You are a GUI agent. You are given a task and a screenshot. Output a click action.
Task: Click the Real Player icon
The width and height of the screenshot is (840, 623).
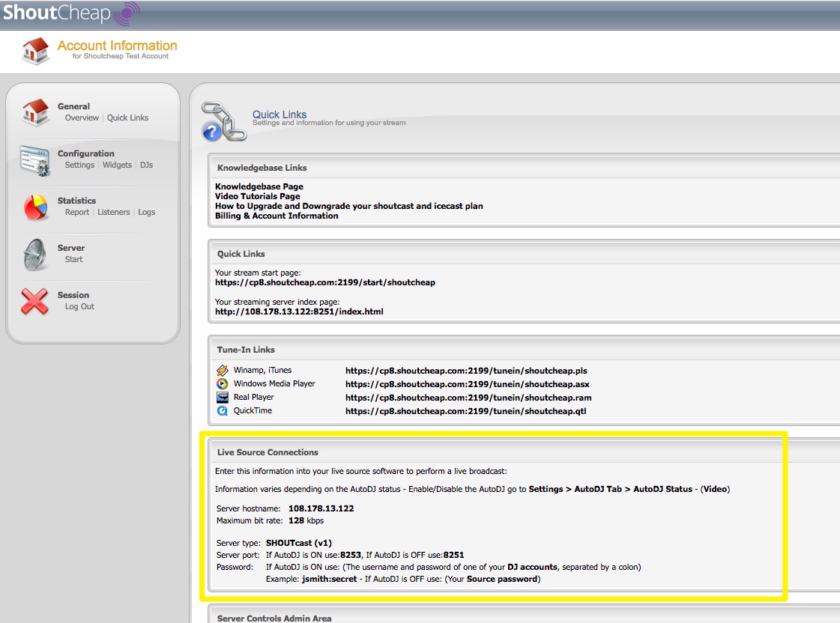[x=223, y=397]
